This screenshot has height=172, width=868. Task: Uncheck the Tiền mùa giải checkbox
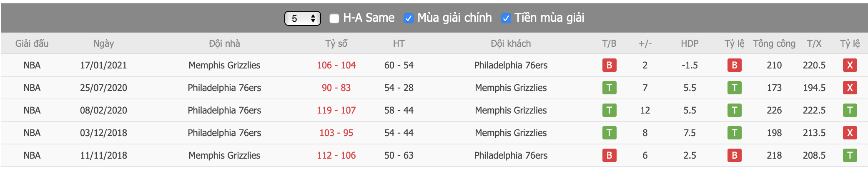tap(506, 18)
